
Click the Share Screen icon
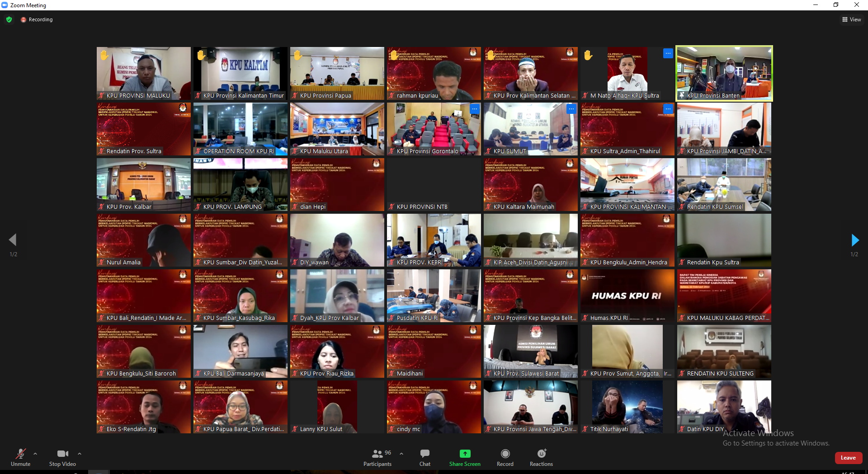tap(465, 454)
